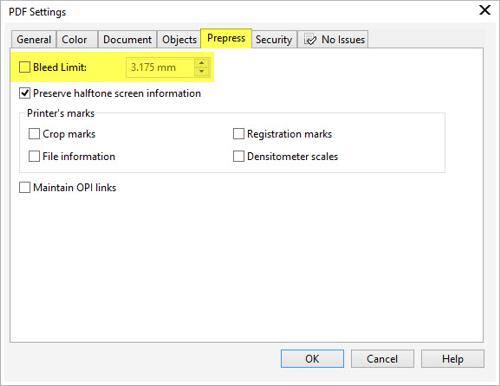
Task: Click the Cancel button
Action: 382,359
